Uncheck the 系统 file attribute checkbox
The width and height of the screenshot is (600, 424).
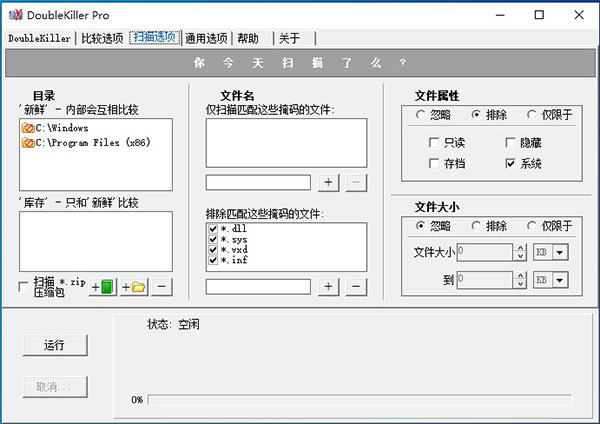coord(512,163)
